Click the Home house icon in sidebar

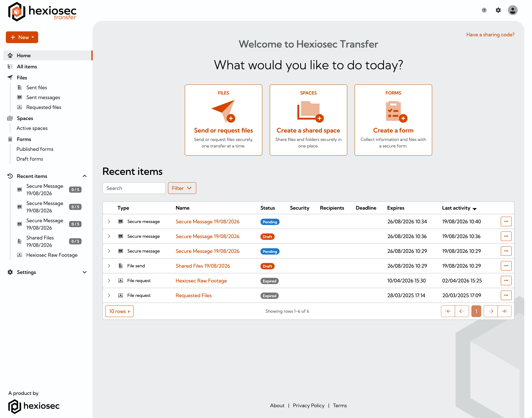click(x=10, y=56)
